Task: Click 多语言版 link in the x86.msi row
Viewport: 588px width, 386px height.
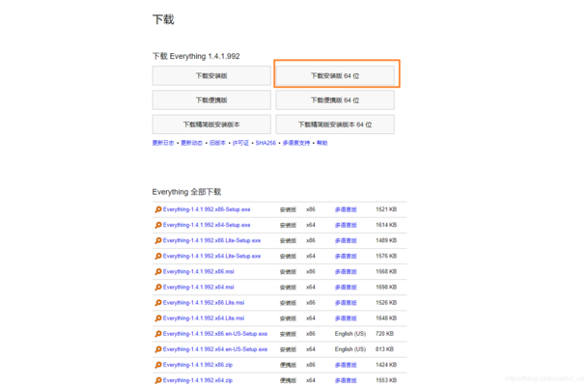Action: pyautogui.click(x=346, y=271)
